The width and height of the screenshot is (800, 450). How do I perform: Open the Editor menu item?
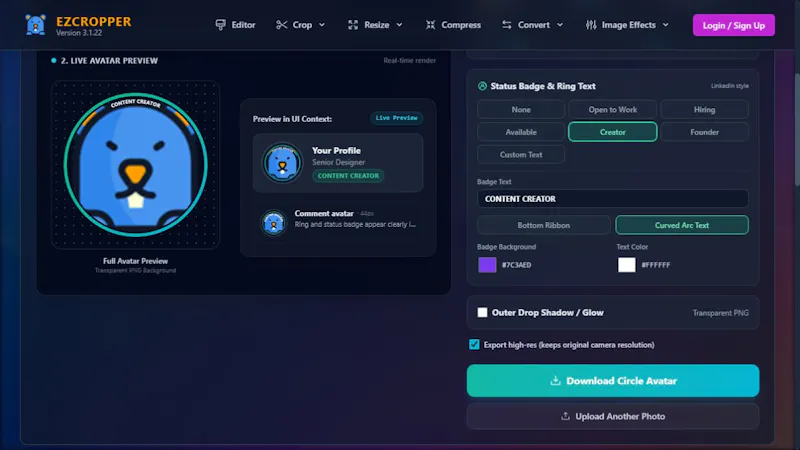[235, 25]
